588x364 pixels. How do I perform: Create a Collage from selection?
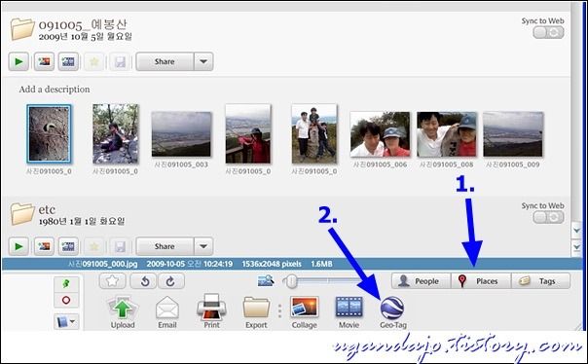pos(304,311)
